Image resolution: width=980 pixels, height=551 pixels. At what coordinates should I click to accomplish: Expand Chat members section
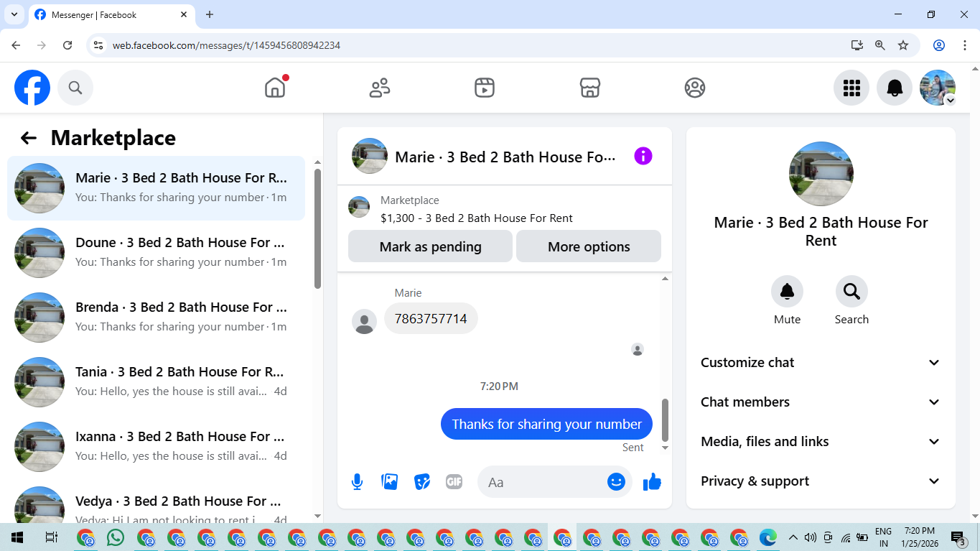(x=821, y=402)
